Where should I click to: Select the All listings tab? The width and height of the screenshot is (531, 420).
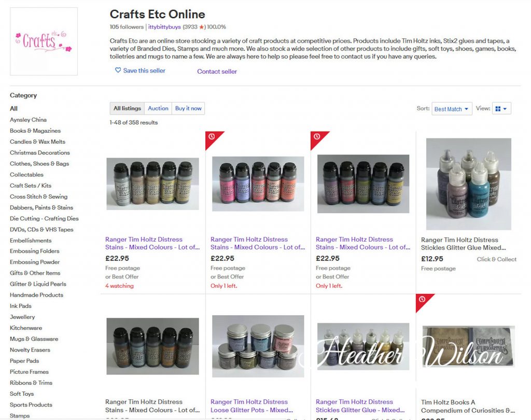[x=127, y=108]
